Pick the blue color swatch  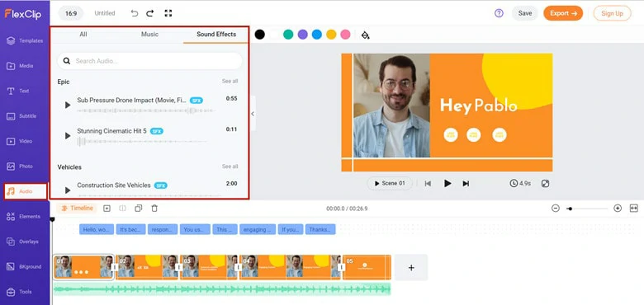317,35
